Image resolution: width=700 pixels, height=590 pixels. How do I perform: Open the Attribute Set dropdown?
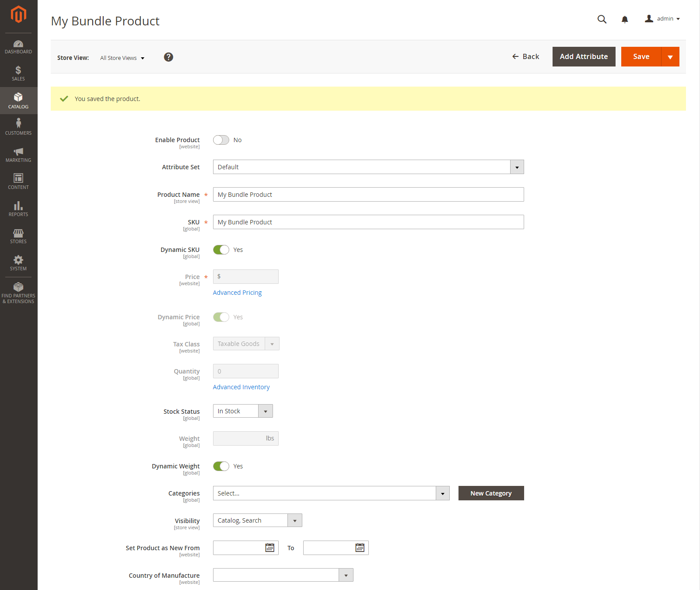368,167
